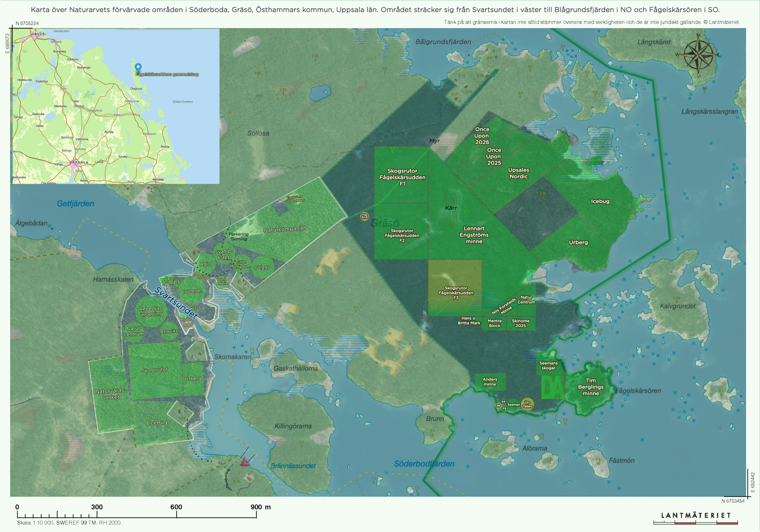Click the P1 marker near Svartsundet
This screenshot has height=532, width=760.
coord(164,281)
